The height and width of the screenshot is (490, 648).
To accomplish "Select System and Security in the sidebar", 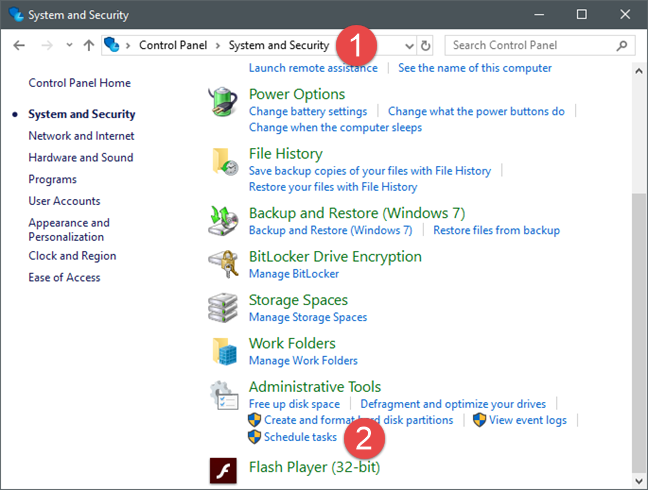I will (81, 114).
